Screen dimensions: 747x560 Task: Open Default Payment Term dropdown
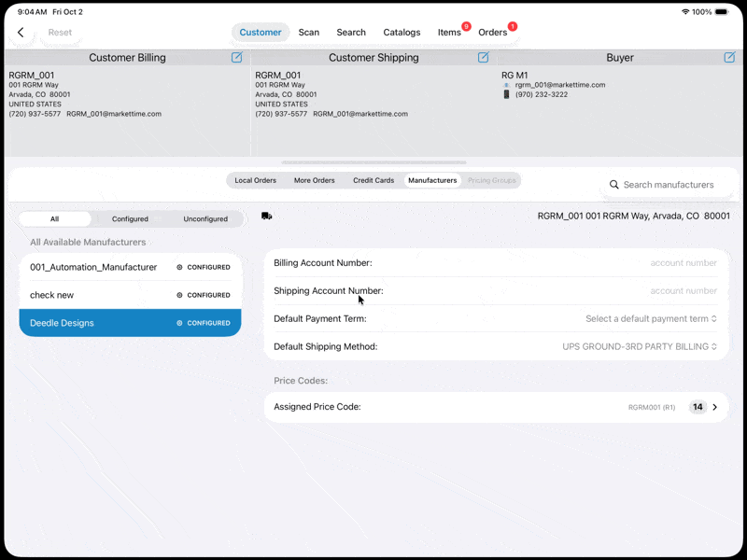651,318
